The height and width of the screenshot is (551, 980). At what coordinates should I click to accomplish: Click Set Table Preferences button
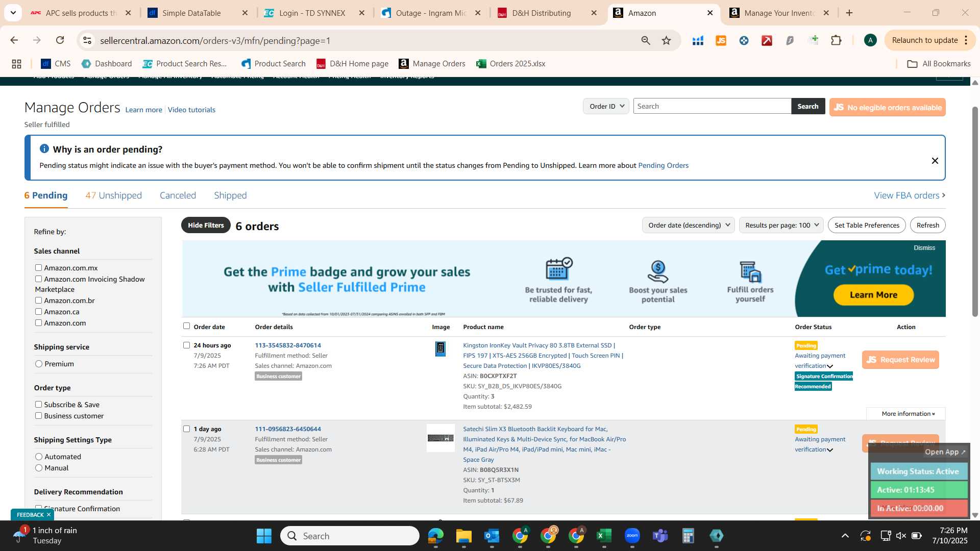point(867,225)
